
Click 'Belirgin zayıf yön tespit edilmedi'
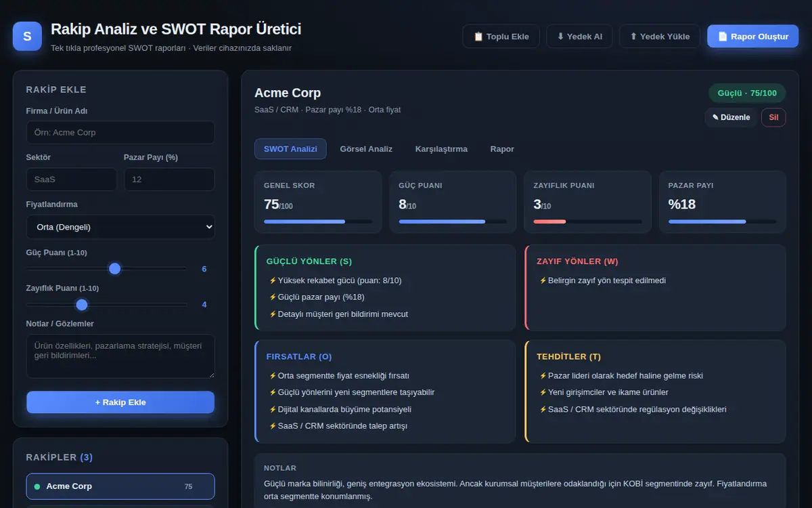[607, 280]
